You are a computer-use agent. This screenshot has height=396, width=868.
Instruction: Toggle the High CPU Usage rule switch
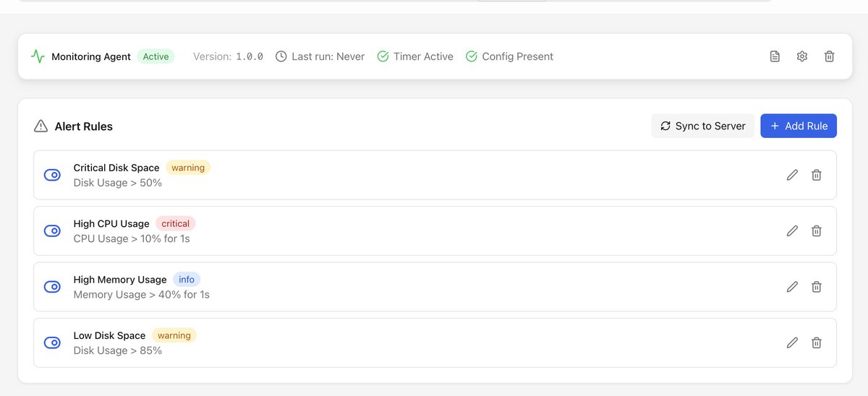pyautogui.click(x=52, y=231)
